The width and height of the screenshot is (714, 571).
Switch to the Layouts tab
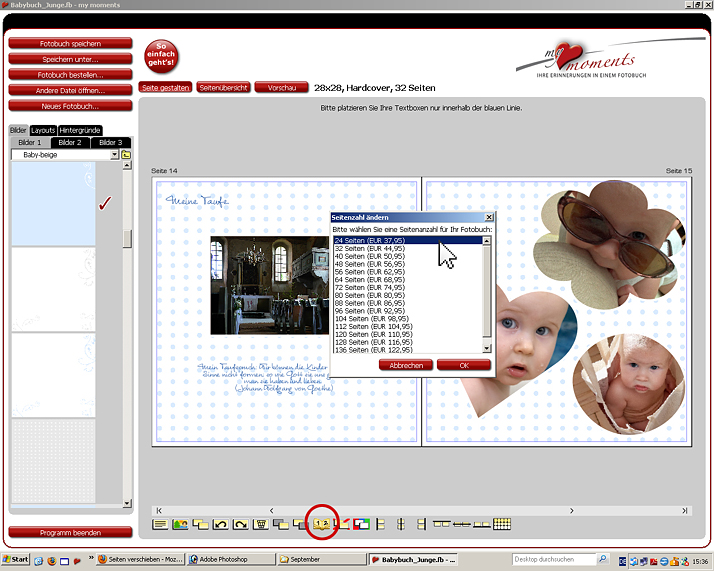point(43,130)
